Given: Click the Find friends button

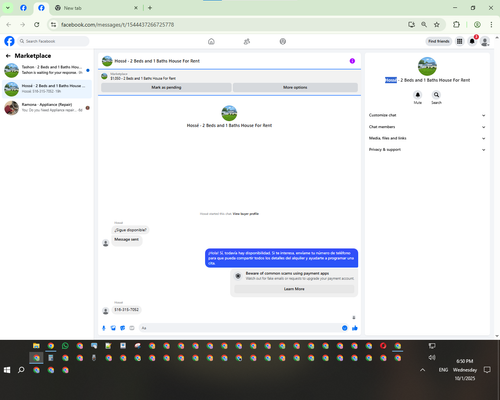Looking at the screenshot, I should pos(439,41).
